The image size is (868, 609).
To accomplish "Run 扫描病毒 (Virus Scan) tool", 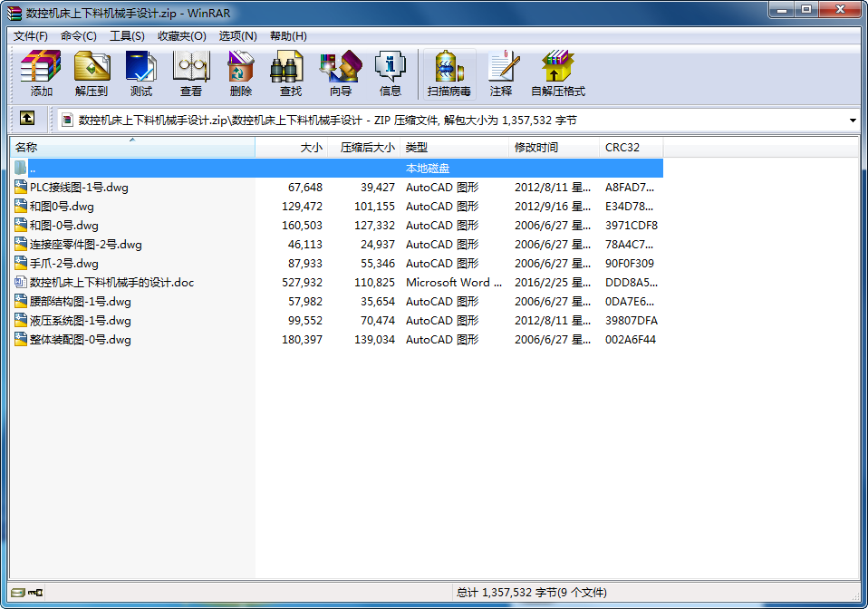I will click(449, 73).
